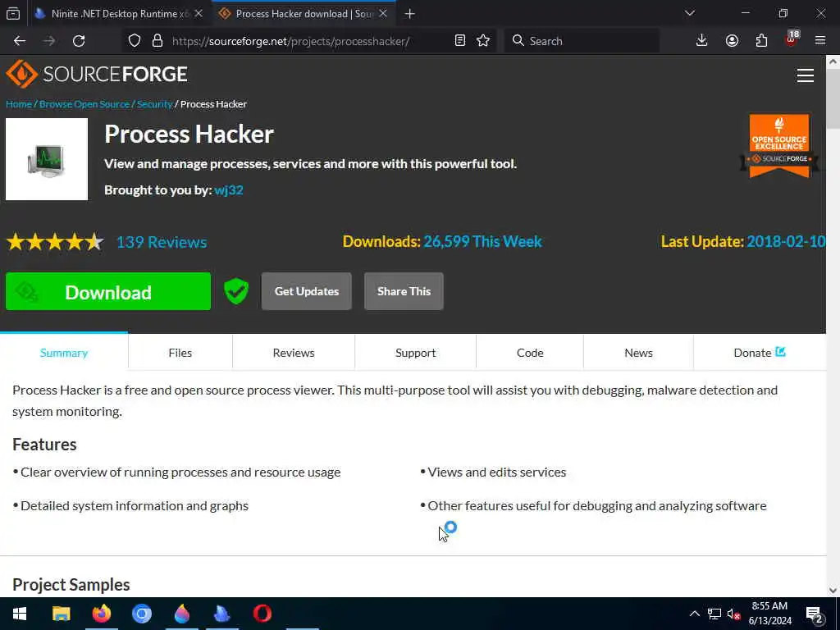The height and width of the screenshot is (630, 840).
Task: Click the page vertical scrollbar thumb
Action: (833, 99)
